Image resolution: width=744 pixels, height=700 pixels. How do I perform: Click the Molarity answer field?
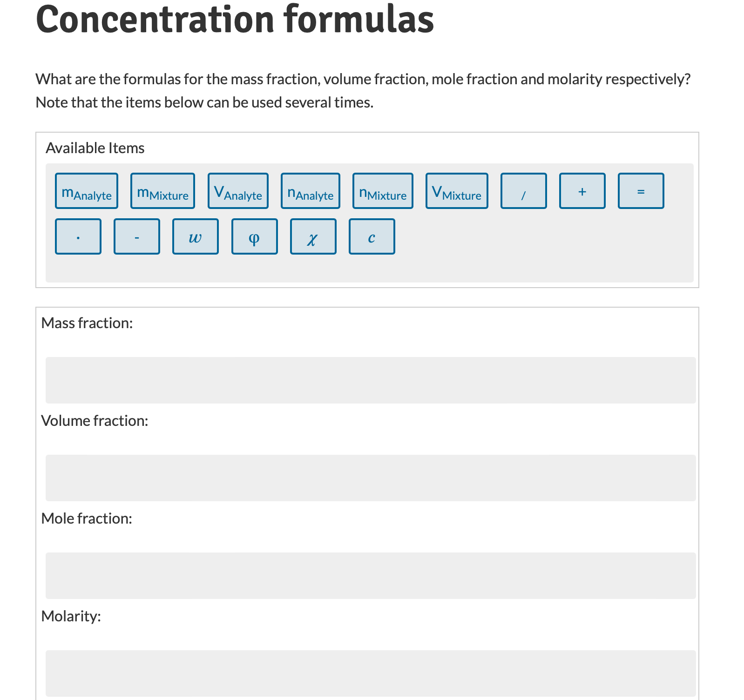370,673
